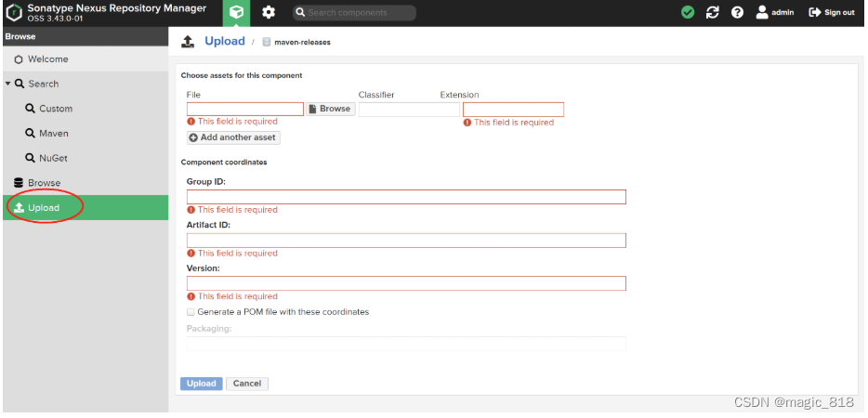This screenshot has width=868, height=418.
Task: Click the 'OSS 3.43.0-01' version text
Action: [54, 19]
